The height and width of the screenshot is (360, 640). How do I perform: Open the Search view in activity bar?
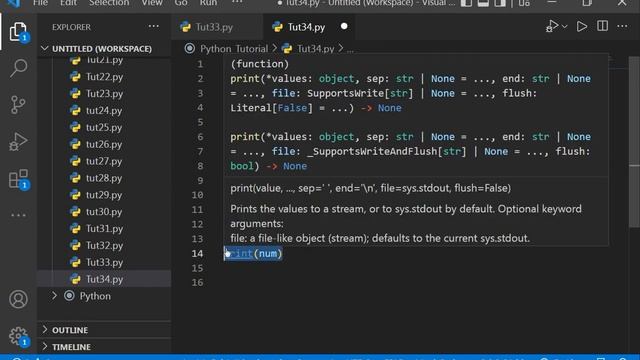[x=18, y=68]
